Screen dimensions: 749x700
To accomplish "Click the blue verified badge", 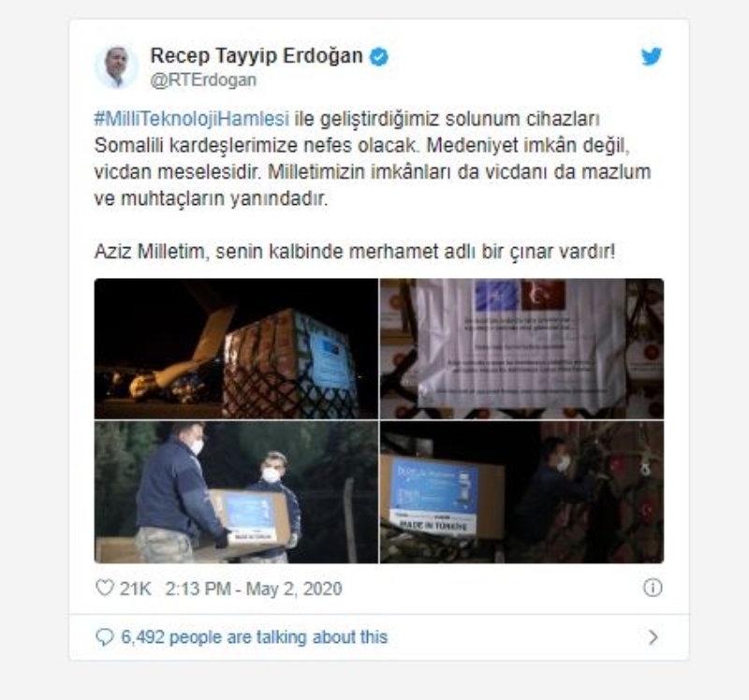I will [379, 57].
